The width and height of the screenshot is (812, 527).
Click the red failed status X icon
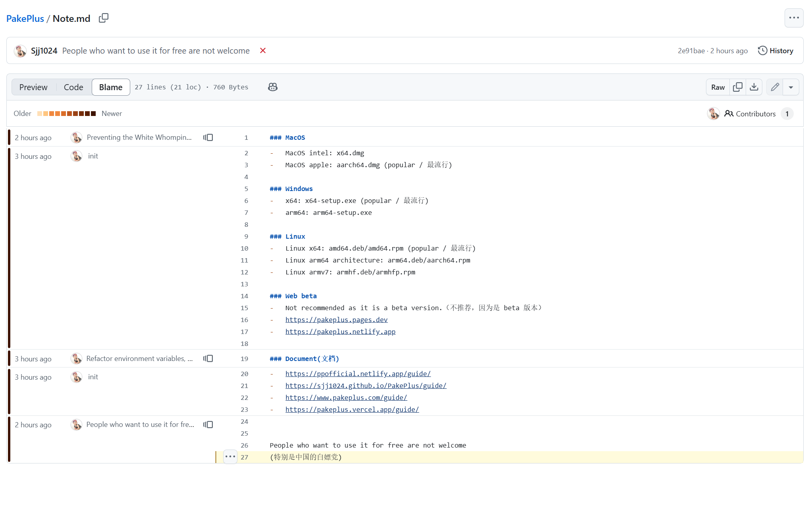[x=262, y=50]
